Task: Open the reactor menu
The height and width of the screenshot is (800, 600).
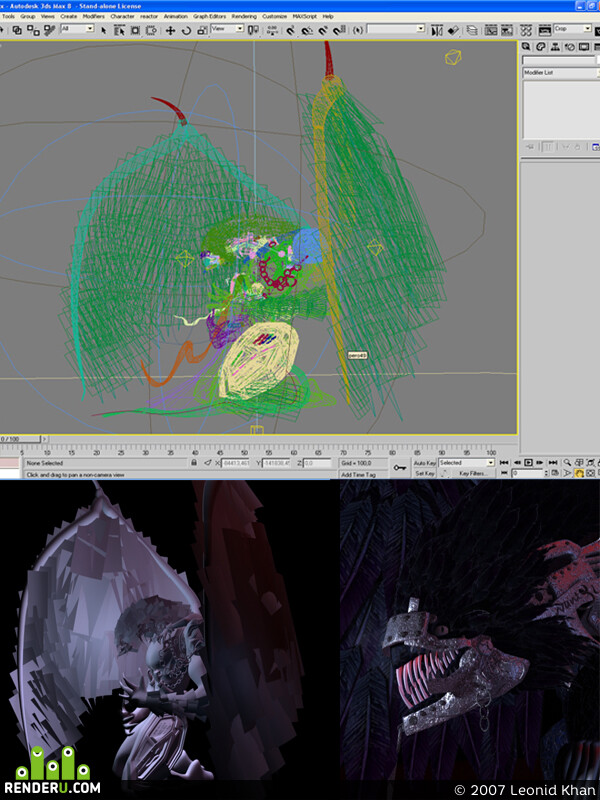Action: point(149,16)
